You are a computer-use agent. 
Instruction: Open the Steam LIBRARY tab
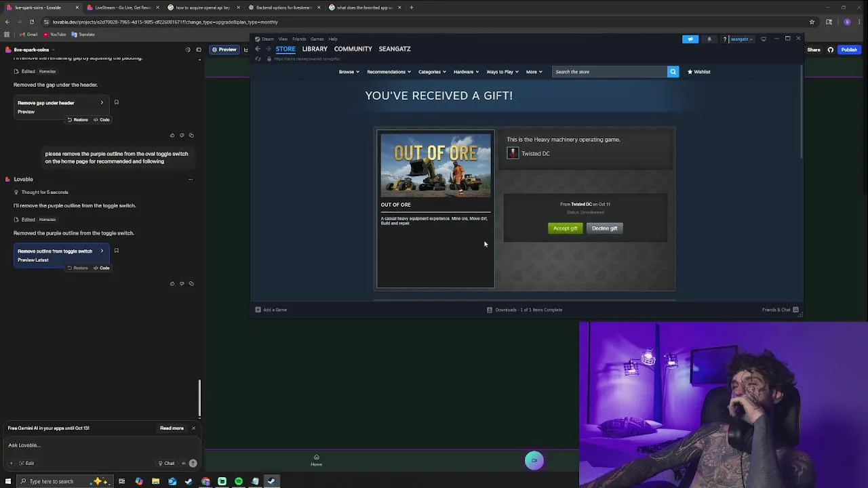tap(315, 49)
